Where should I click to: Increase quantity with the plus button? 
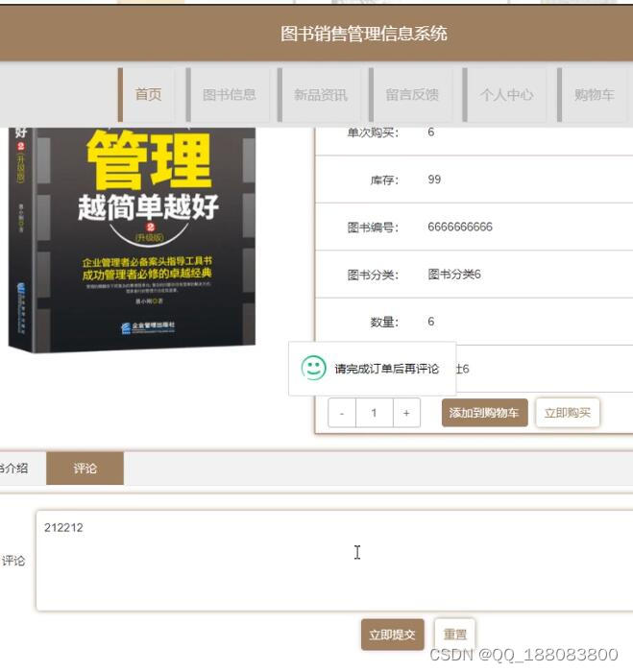point(406,413)
